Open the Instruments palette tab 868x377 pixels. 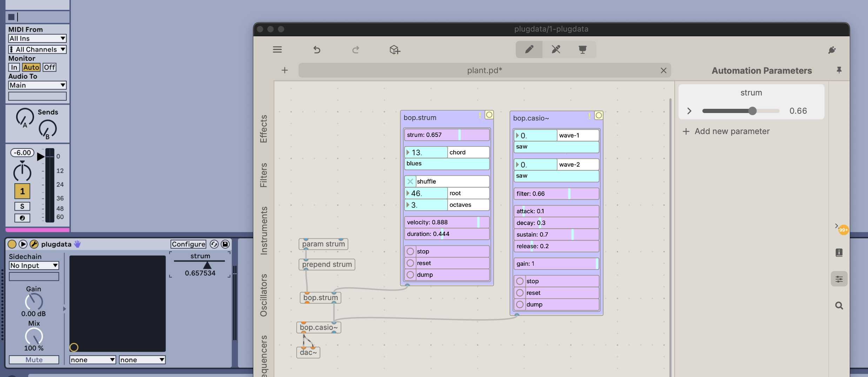pos(263,231)
